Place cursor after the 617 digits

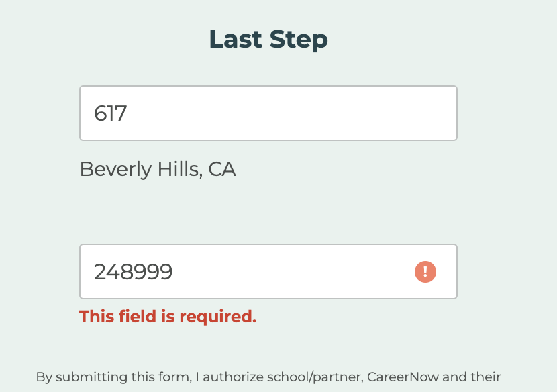pos(128,113)
